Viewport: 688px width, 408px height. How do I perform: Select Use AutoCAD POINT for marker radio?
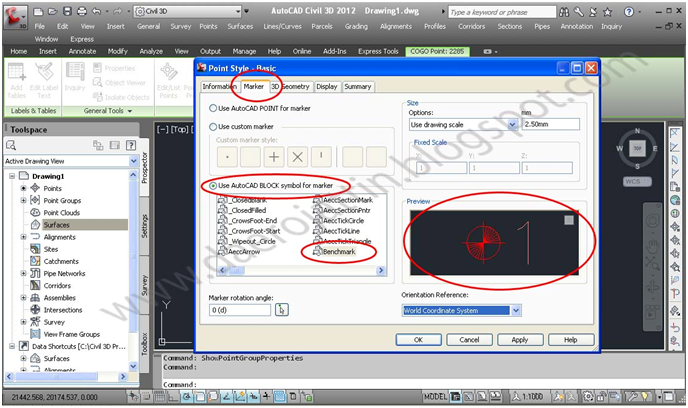click(x=213, y=108)
